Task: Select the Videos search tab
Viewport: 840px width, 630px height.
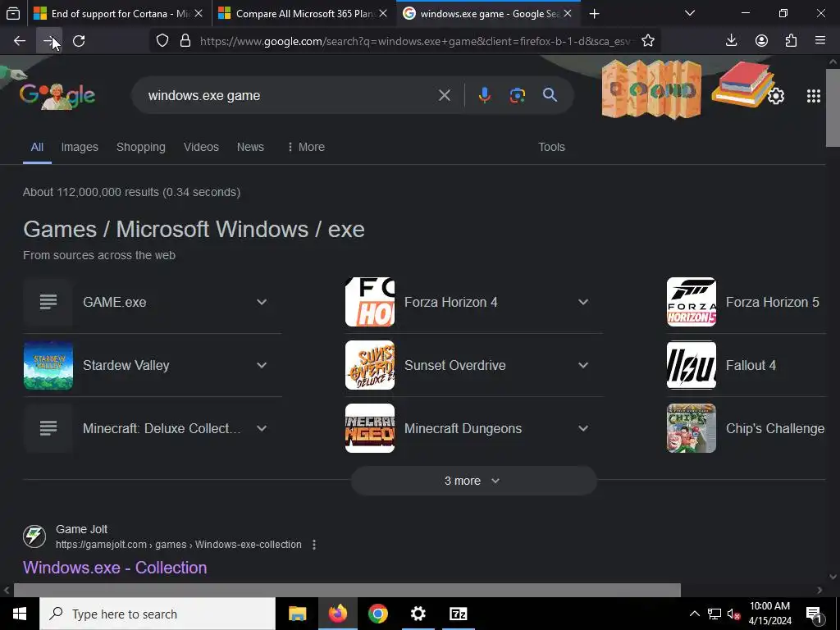Action: pos(201,147)
